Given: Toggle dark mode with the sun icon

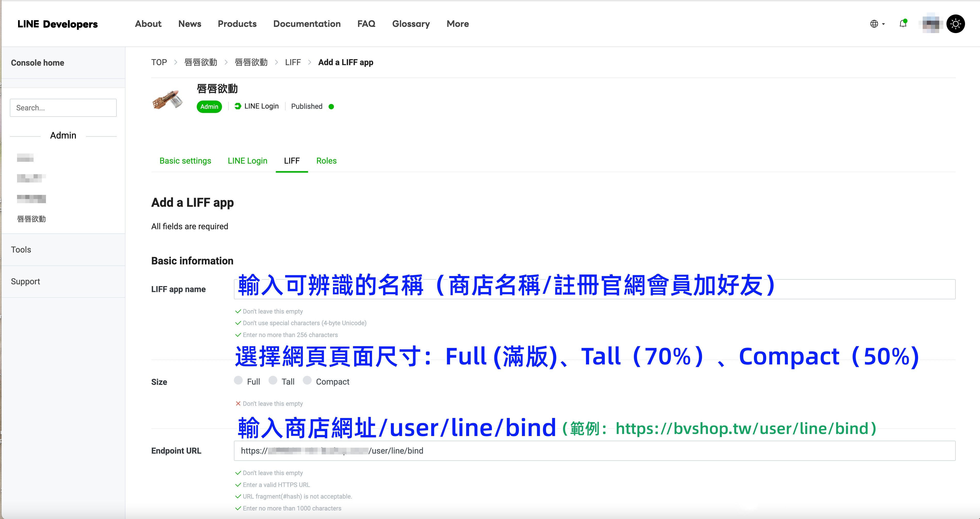Looking at the screenshot, I should (x=956, y=24).
